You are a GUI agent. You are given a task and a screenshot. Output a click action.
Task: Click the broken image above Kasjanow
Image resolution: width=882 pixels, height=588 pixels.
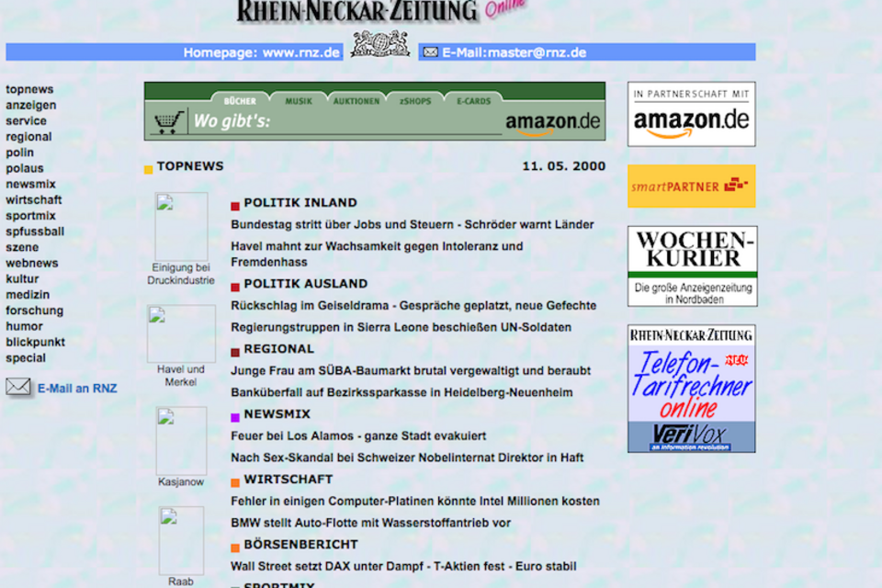[181, 441]
